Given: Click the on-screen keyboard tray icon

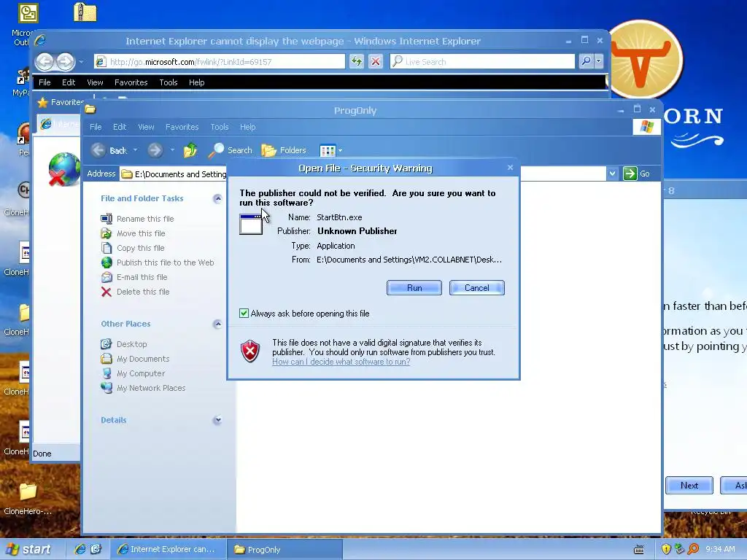Looking at the screenshot, I should pyautogui.click(x=639, y=550).
